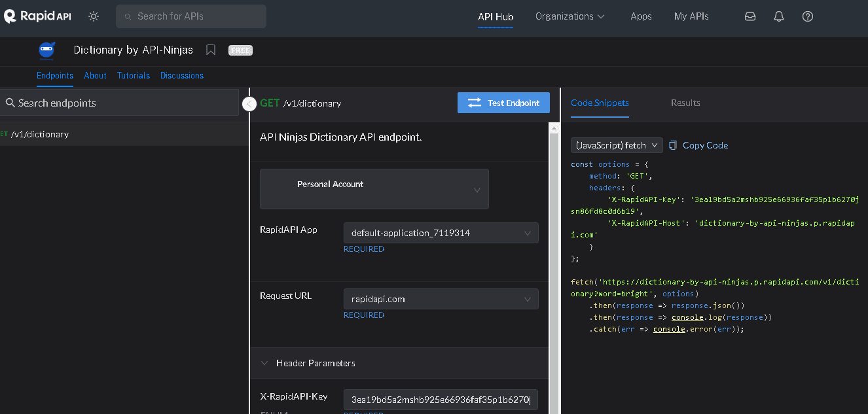The width and height of the screenshot is (868, 414).
Task: Collapse the endpoints sidebar arrow
Action: point(249,103)
